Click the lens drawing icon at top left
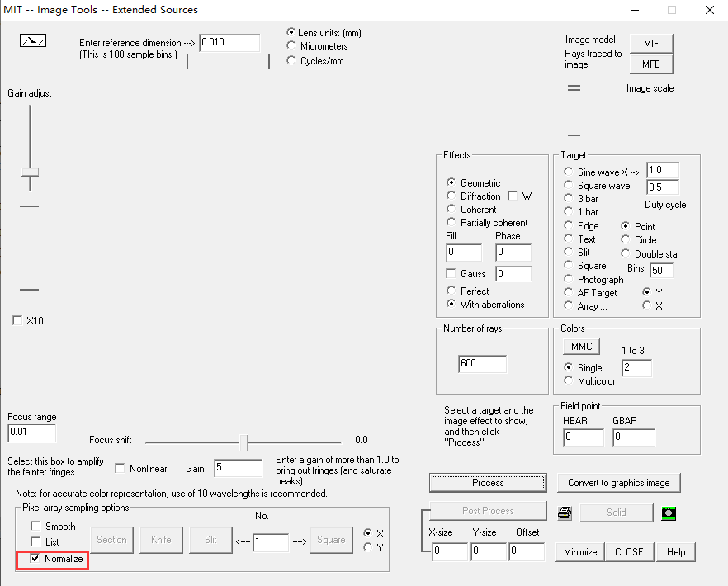The width and height of the screenshot is (728, 586). pyautogui.click(x=33, y=41)
